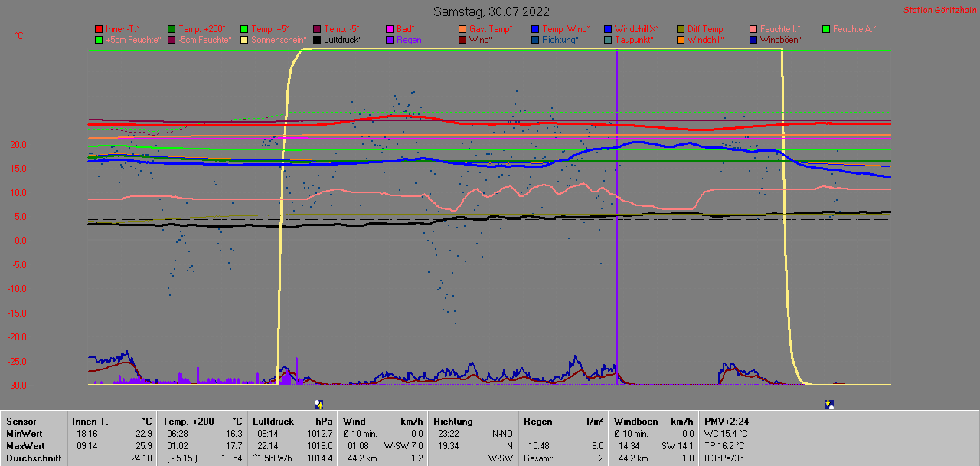
Task: Click the total rain value 9.2
Action: (597, 458)
